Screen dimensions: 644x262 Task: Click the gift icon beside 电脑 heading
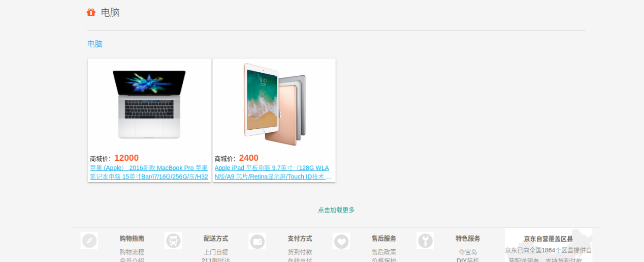pos(91,12)
